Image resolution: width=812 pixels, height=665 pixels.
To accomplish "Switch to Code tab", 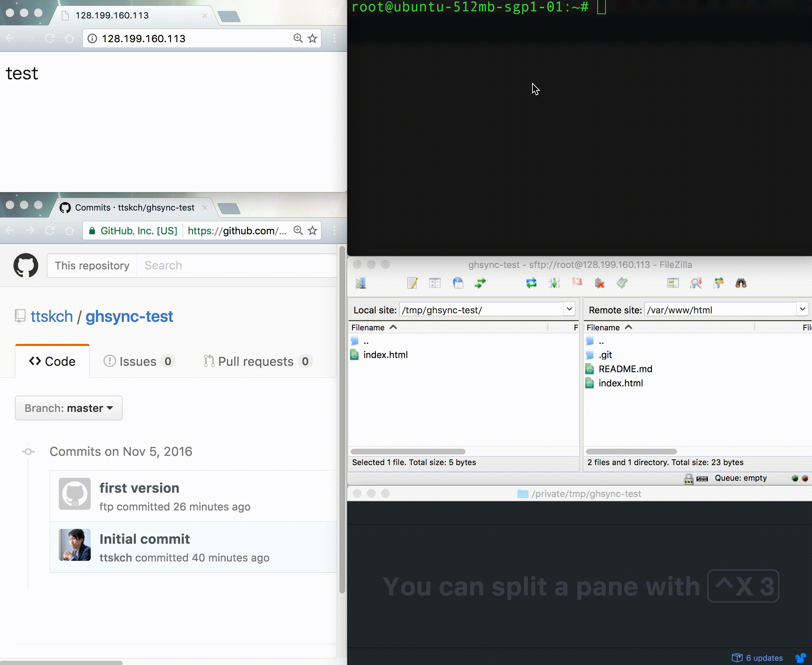I will [52, 361].
